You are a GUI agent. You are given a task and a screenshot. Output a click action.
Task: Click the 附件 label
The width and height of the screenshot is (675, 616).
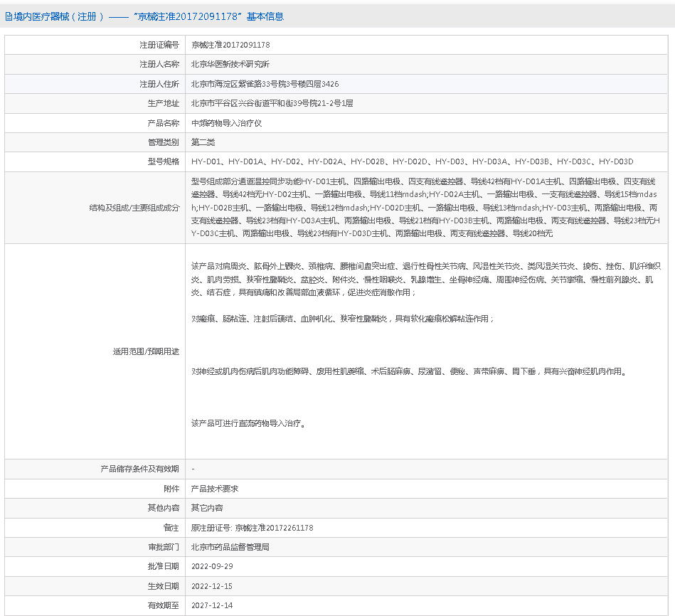(171, 489)
